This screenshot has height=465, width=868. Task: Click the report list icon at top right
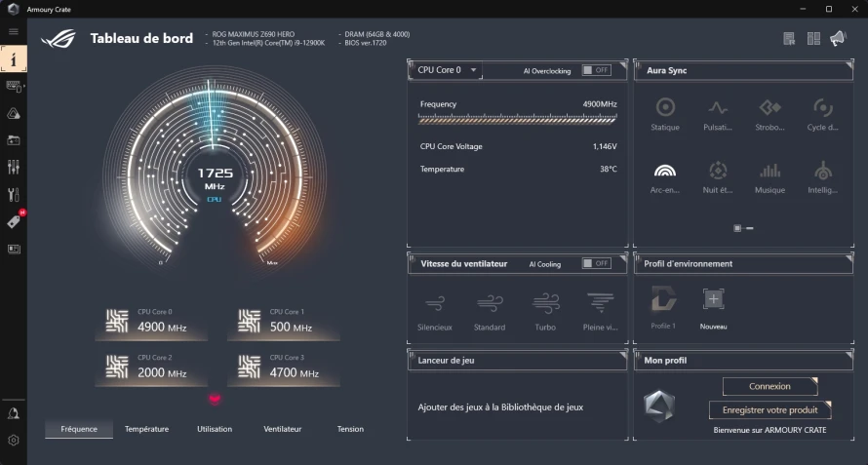789,39
